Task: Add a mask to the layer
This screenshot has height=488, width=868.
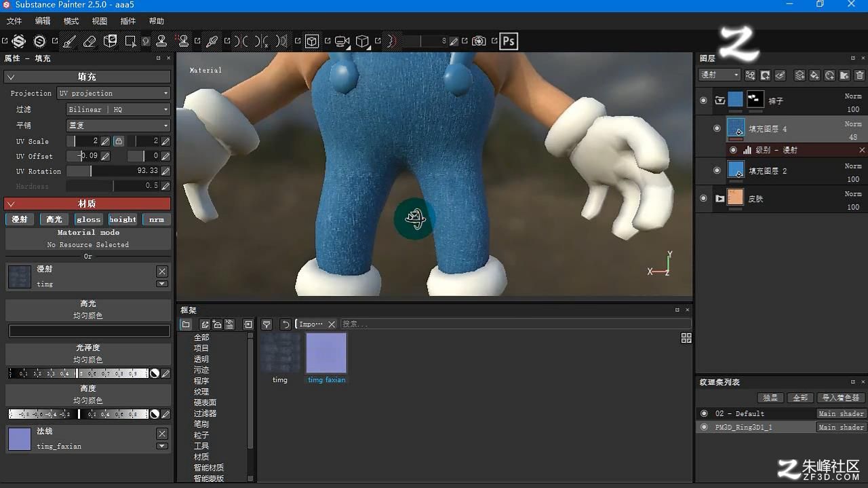Action: coord(765,75)
